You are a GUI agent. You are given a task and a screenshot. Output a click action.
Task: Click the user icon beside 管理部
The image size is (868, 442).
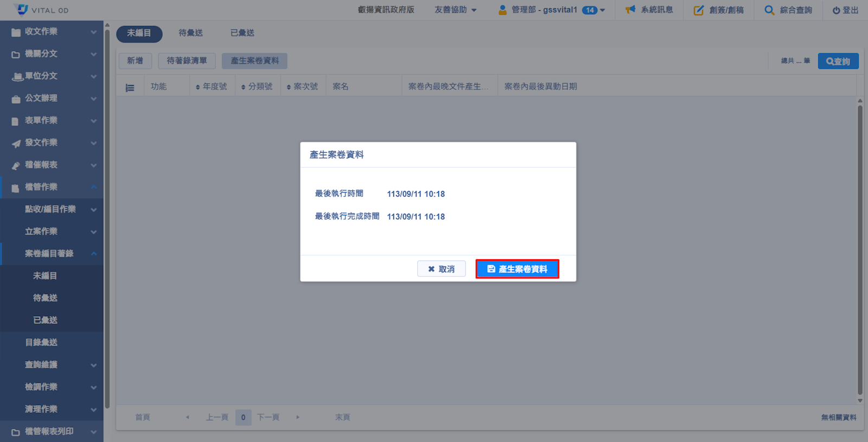[x=502, y=10]
